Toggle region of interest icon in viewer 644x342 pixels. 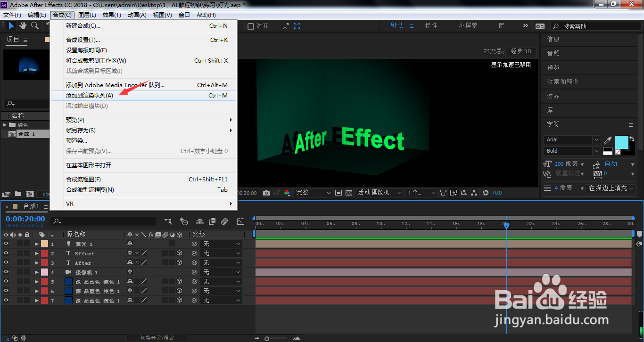coord(339,193)
